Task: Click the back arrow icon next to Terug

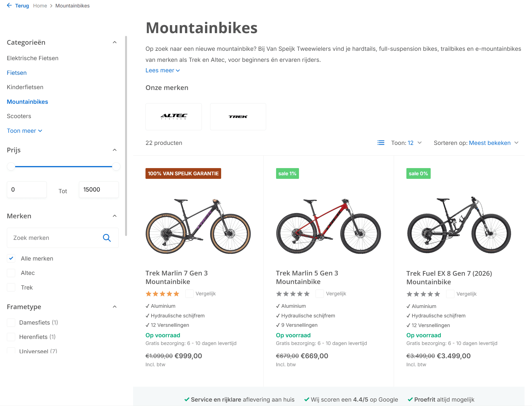Action: (x=9, y=6)
